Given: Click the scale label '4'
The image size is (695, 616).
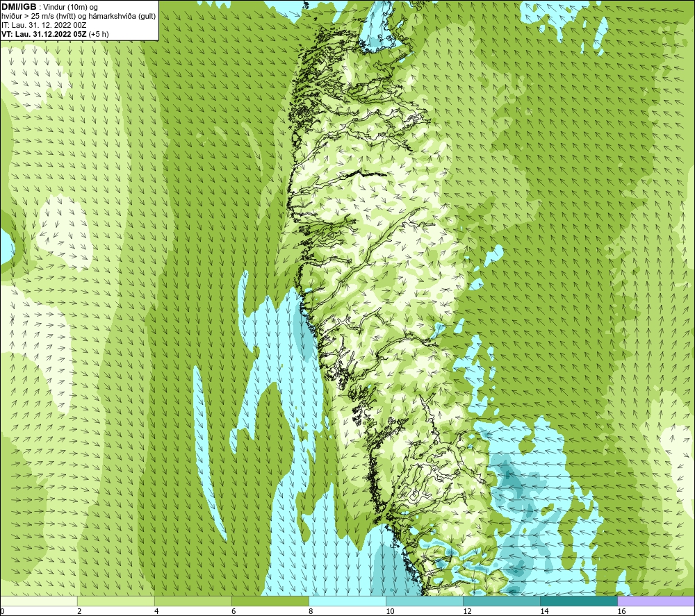Looking at the screenshot, I should tap(156, 611).
